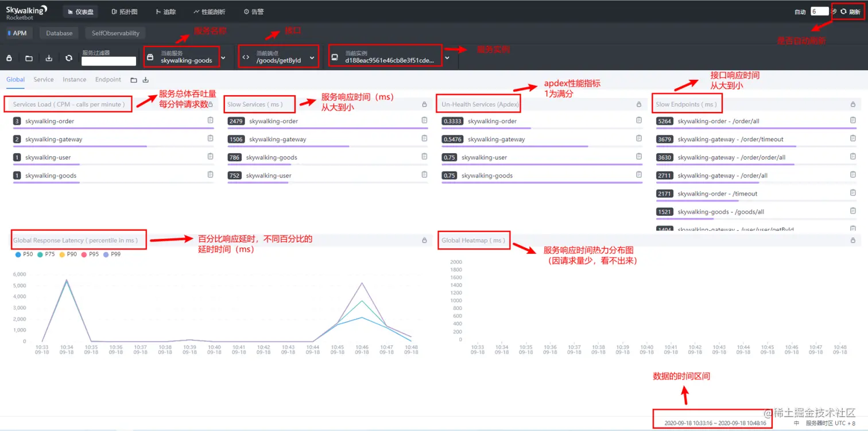The width and height of the screenshot is (868, 431).
Task: Copy skywalking-user in Slow Services panel
Action: pyautogui.click(x=424, y=174)
